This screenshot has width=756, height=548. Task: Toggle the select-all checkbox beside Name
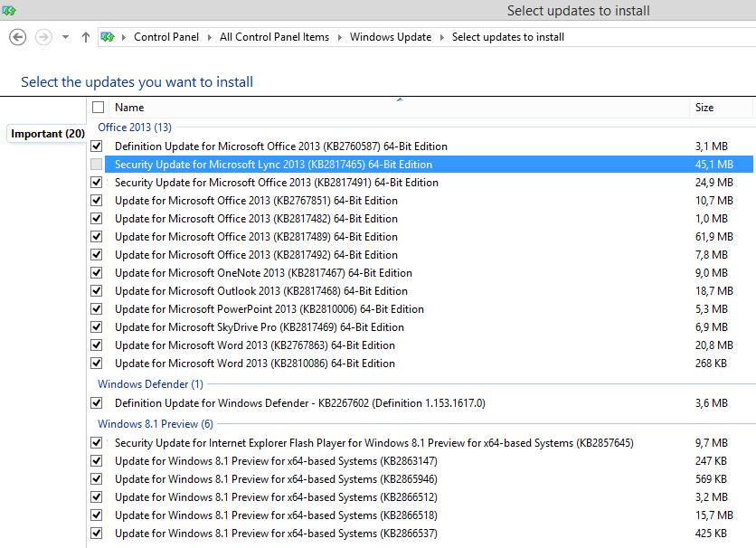pyautogui.click(x=98, y=107)
